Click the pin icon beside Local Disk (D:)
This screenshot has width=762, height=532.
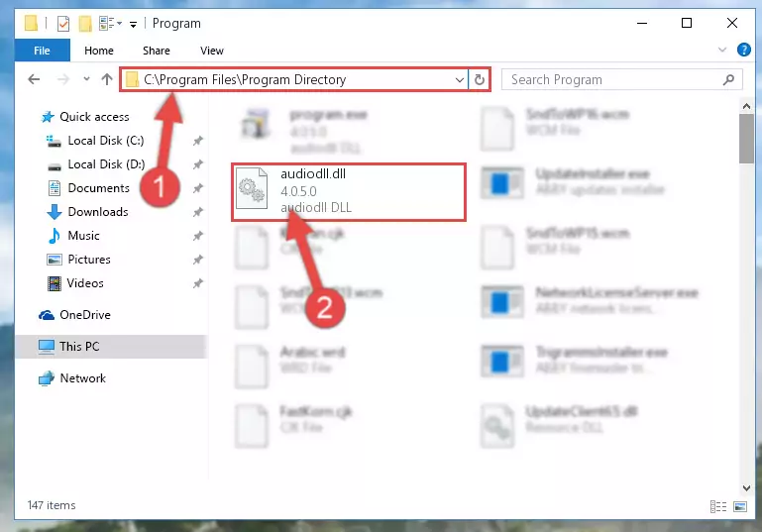click(x=197, y=164)
